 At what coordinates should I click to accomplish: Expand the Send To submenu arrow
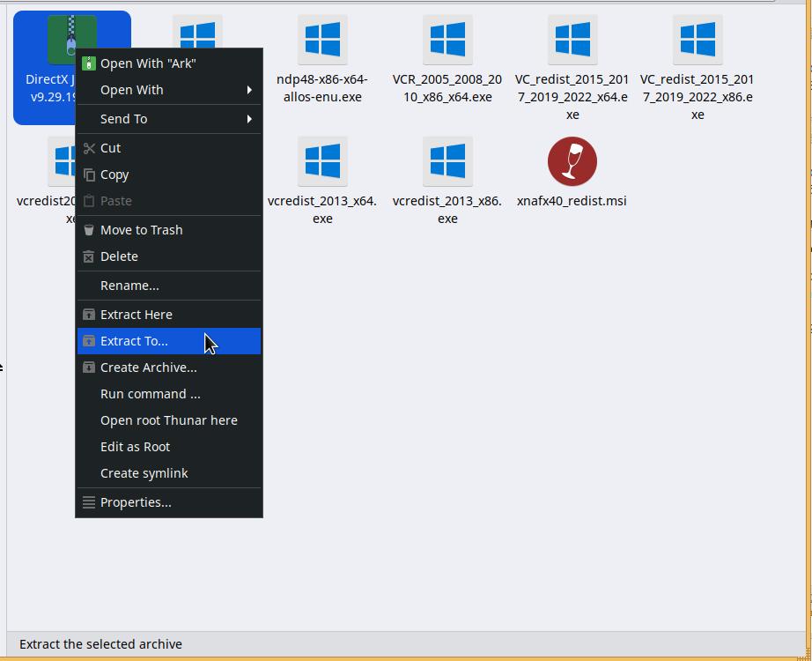[x=249, y=119]
